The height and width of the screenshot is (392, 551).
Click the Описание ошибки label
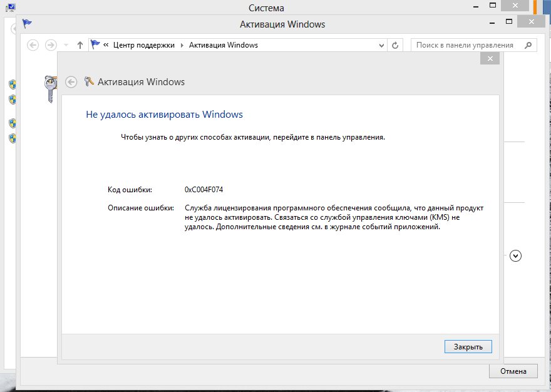140,208
